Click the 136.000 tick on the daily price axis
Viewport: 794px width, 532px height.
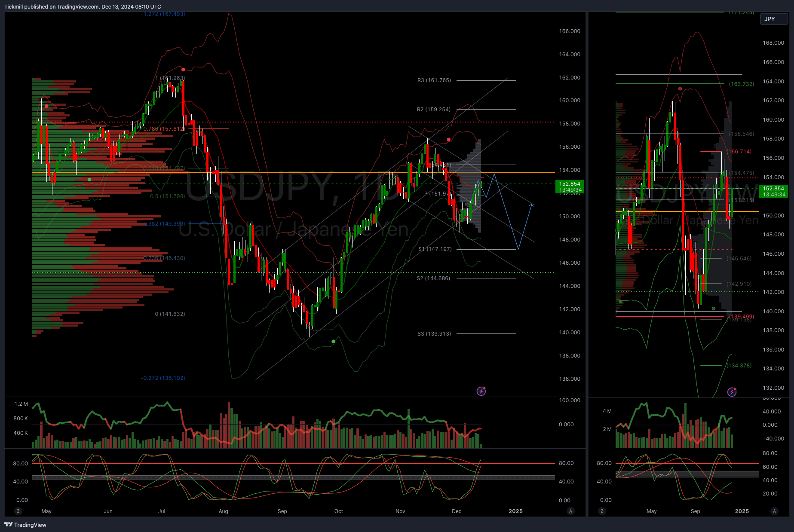(x=570, y=379)
